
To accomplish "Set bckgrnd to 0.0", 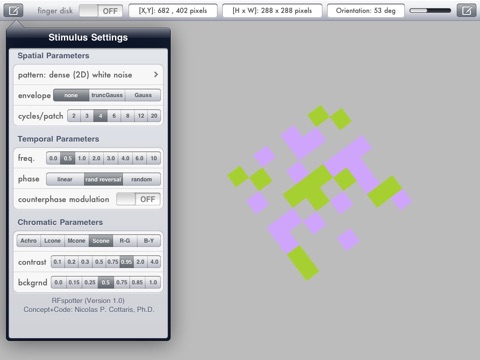I will pos(58,283).
